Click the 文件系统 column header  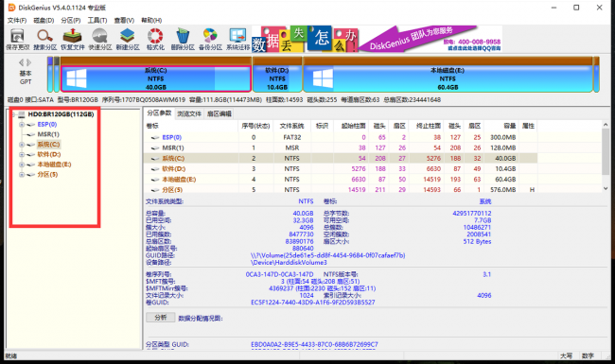click(291, 126)
